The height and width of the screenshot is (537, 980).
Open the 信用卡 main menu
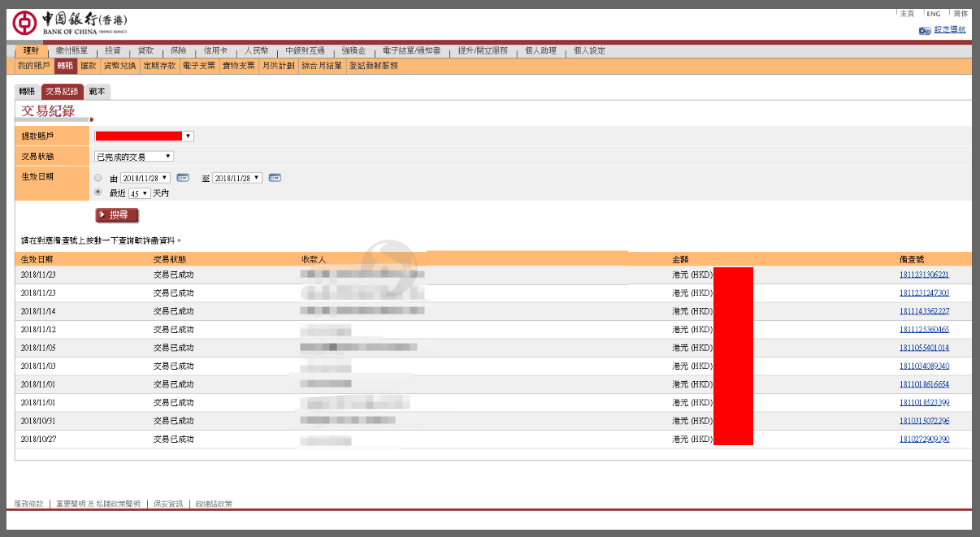click(x=216, y=51)
